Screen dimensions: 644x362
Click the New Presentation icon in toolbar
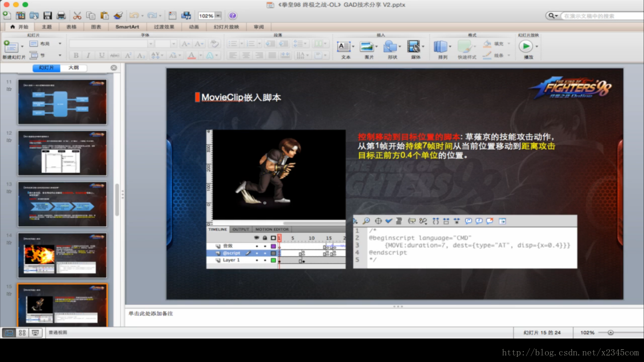tap(8, 16)
